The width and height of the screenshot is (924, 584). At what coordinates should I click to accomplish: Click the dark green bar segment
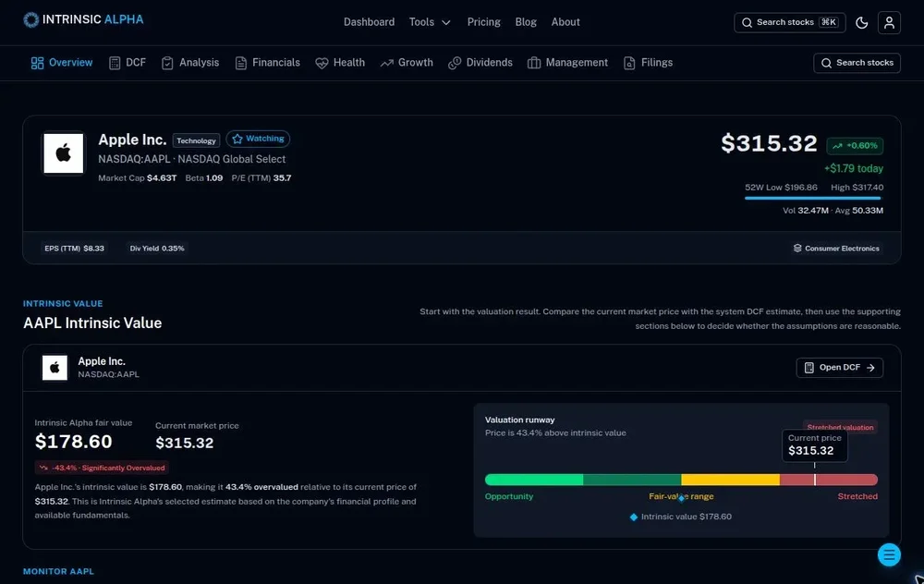click(632, 480)
